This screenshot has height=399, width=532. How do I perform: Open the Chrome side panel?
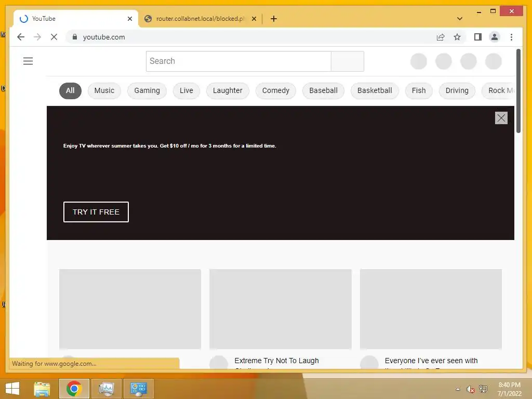click(x=478, y=37)
